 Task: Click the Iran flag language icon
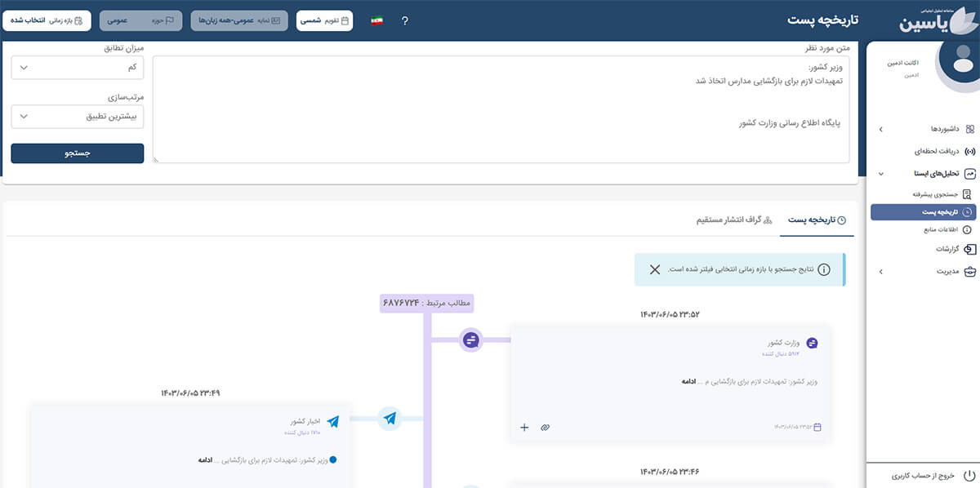pyautogui.click(x=376, y=20)
